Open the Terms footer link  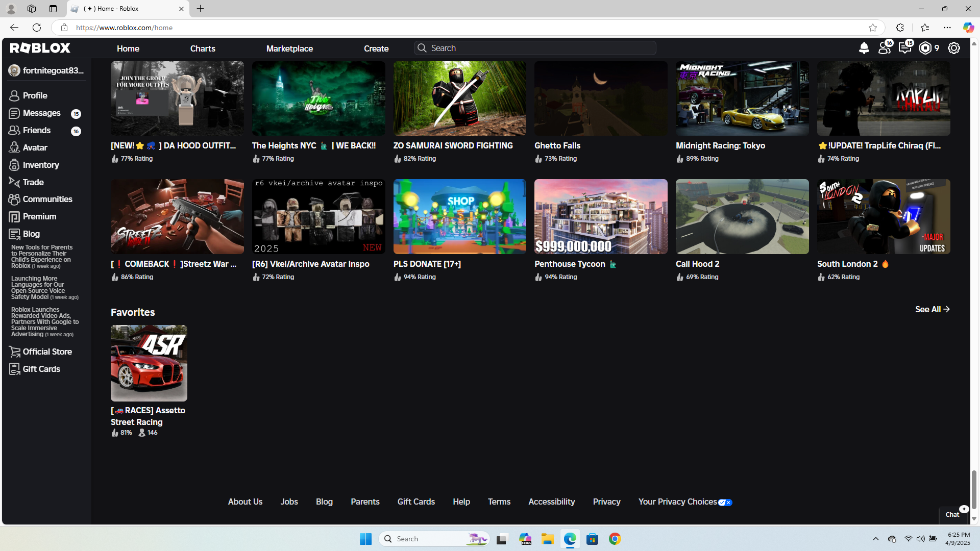click(499, 502)
